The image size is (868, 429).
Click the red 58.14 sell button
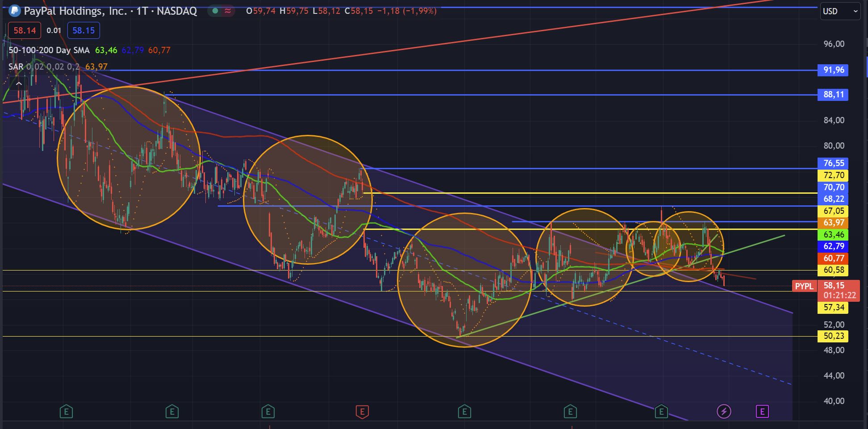coord(25,30)
